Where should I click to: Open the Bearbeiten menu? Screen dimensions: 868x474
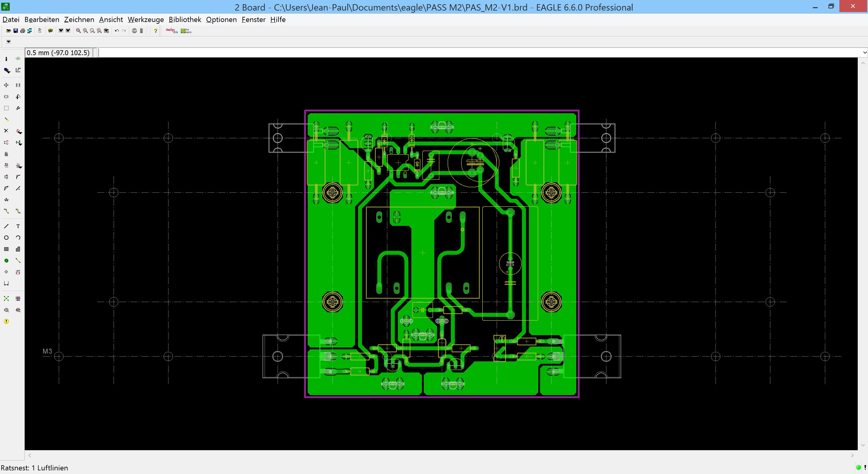click(42, 20)
